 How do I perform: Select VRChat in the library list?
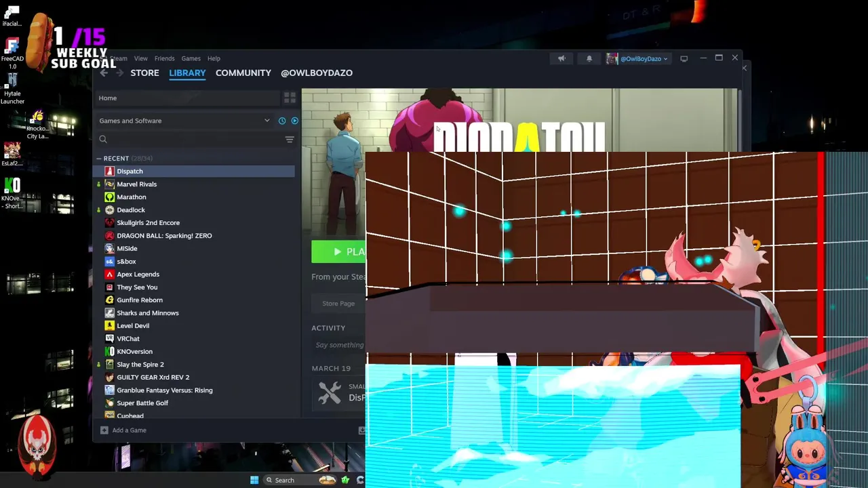coord(194,339)
